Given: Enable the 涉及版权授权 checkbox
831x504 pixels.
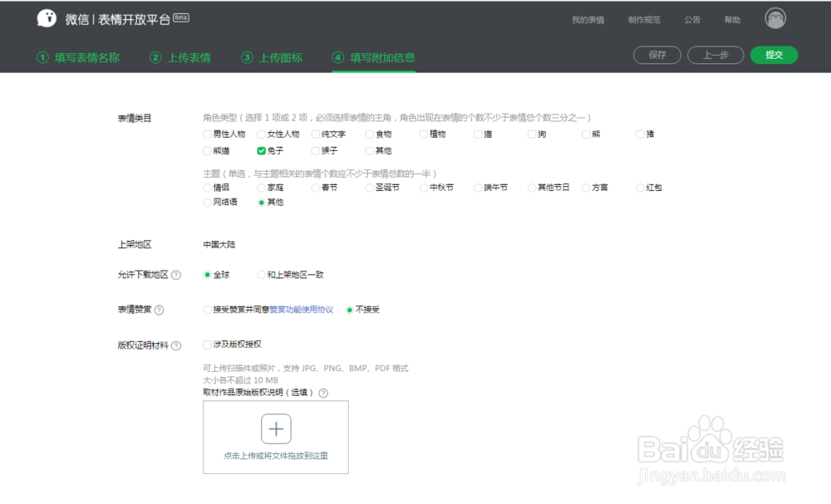Looking at the screenshot, I should [x=206, y=344].
